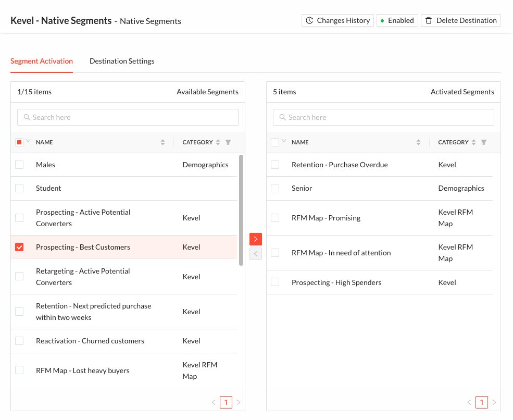
Task: Click the 1/15 items counter
Action: (34, 92)
